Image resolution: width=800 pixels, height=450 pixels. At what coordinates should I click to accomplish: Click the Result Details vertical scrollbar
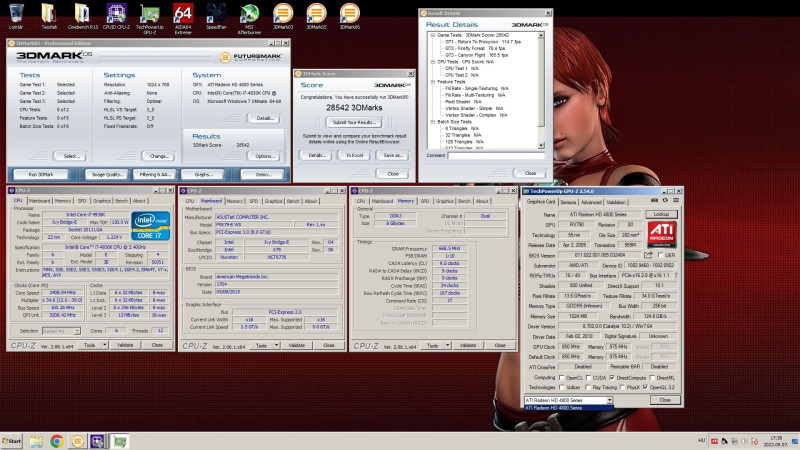tap(541, 91)
